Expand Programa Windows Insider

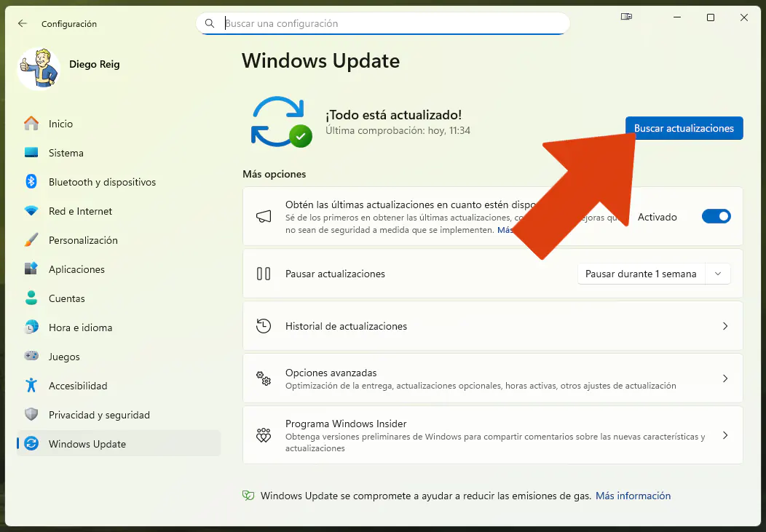pyautogui.click(x=493, y=434)
